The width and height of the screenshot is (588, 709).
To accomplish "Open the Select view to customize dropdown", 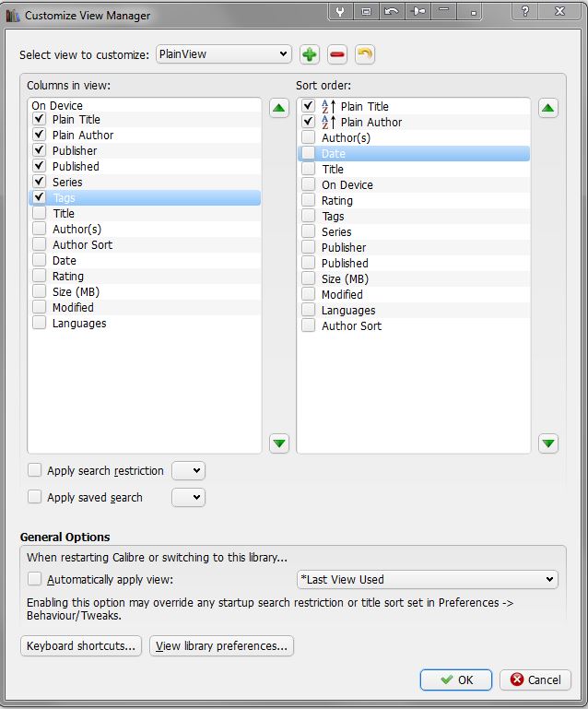I will (224, 54).
